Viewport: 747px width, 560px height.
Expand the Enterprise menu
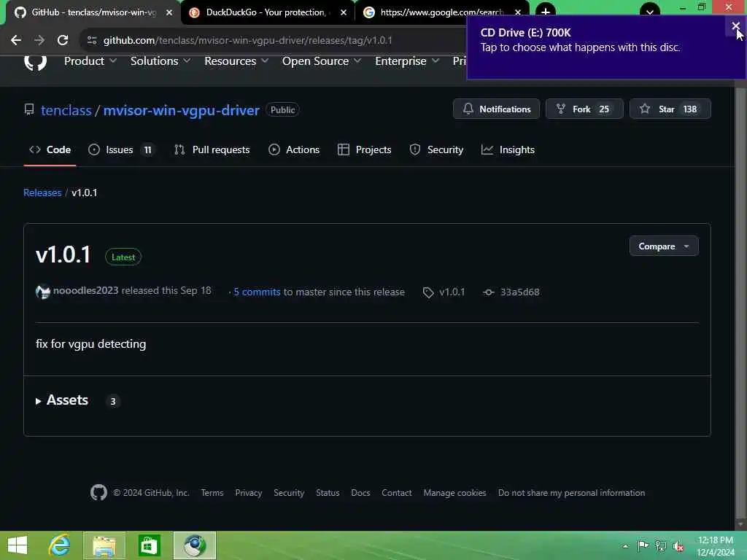[x=407, y=61]
